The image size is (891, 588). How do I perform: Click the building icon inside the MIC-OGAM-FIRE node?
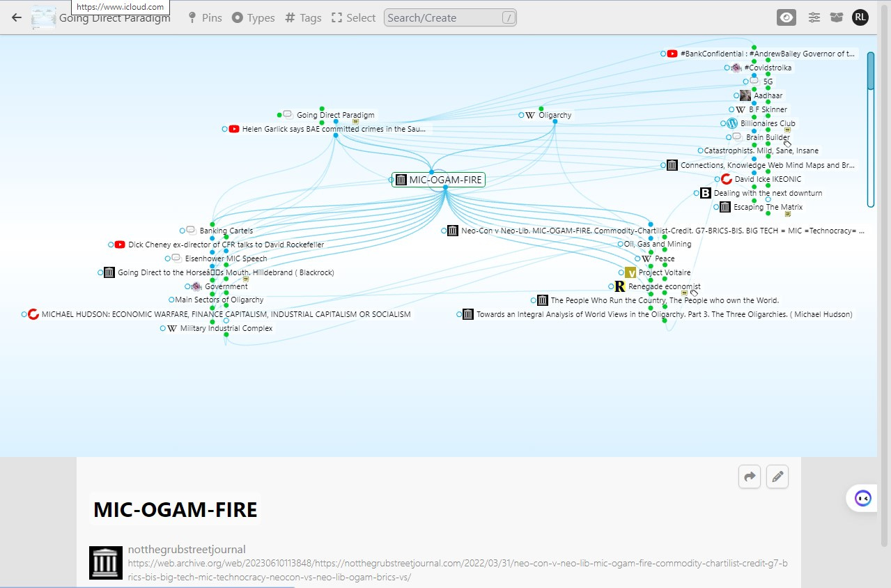[401, 180]
